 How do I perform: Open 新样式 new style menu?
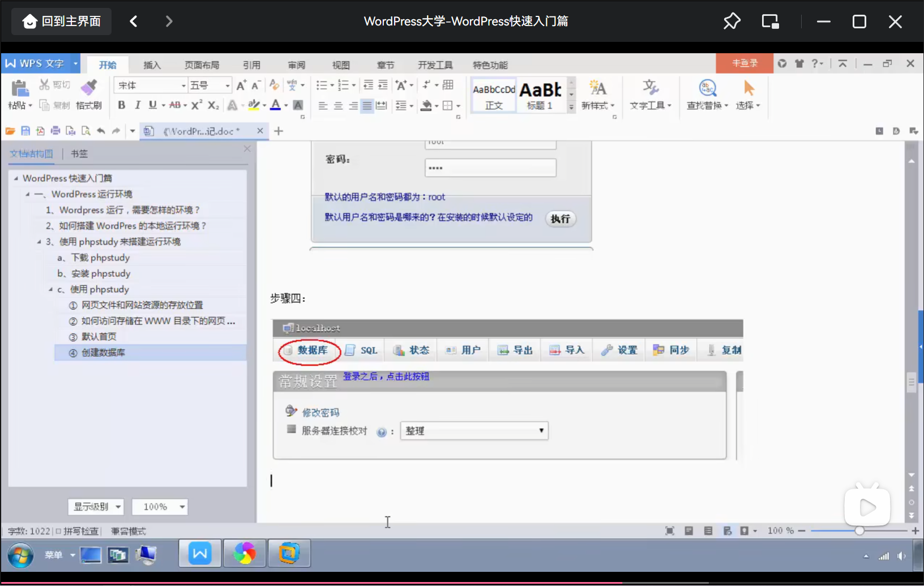click(597, 95)
